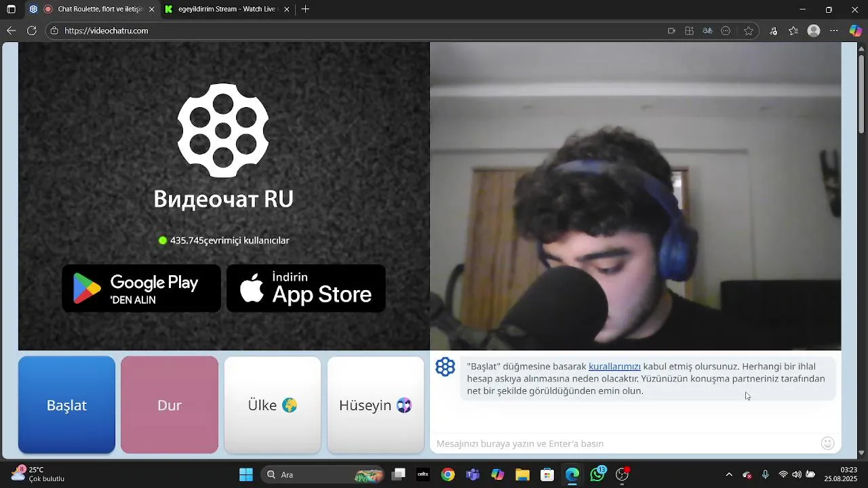Click the blue Başlat button
The image size is (868, 488).
(x=66, y=405)
